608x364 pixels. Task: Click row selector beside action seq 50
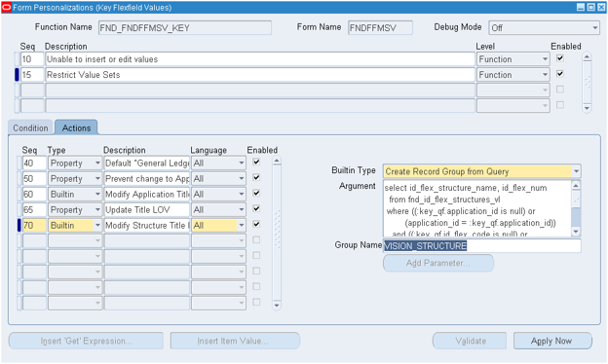(x=19, y=179)
